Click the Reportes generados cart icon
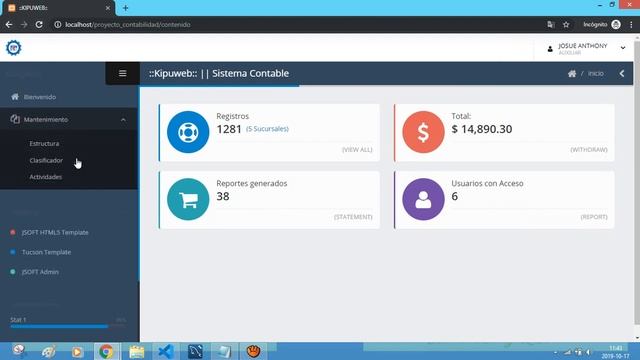 point(188,199)
